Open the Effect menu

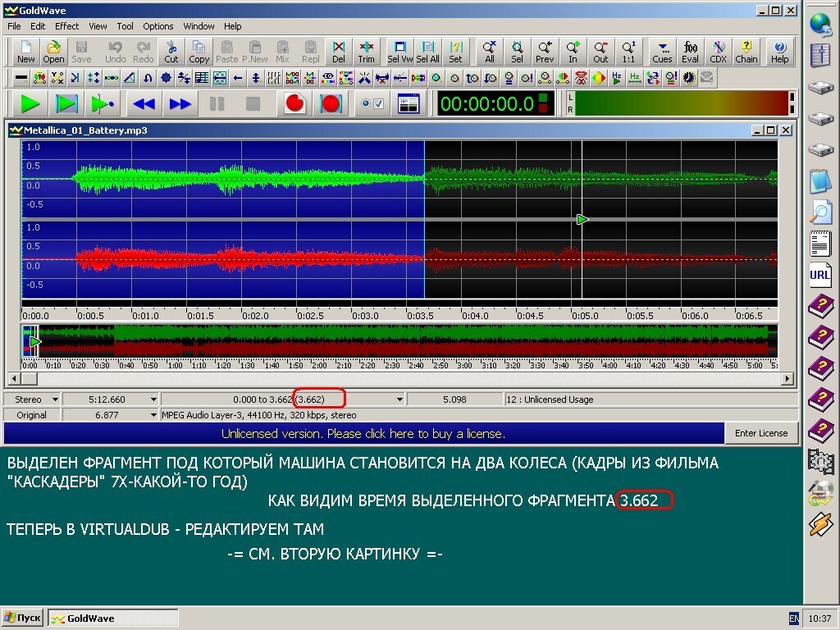pos(66,26)
